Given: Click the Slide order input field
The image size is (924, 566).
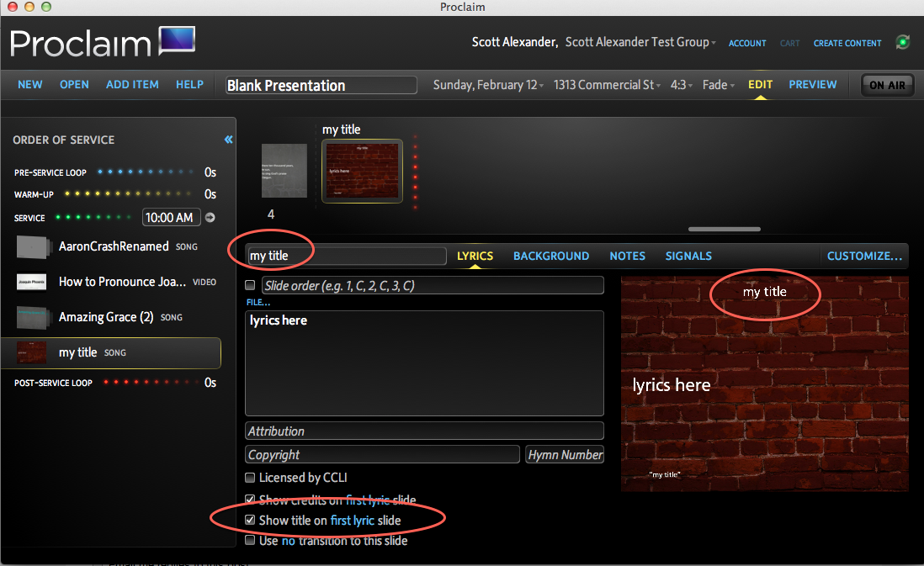Looking at the screenshot, I should (433, 286).
